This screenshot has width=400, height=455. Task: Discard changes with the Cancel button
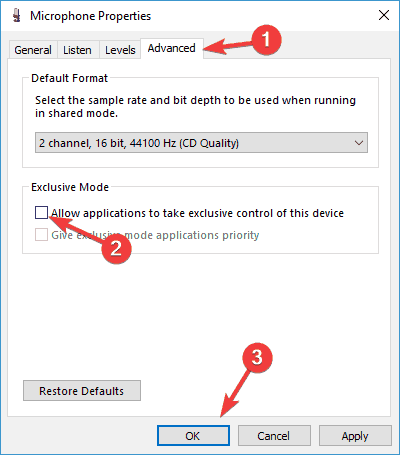coord(274,436)
